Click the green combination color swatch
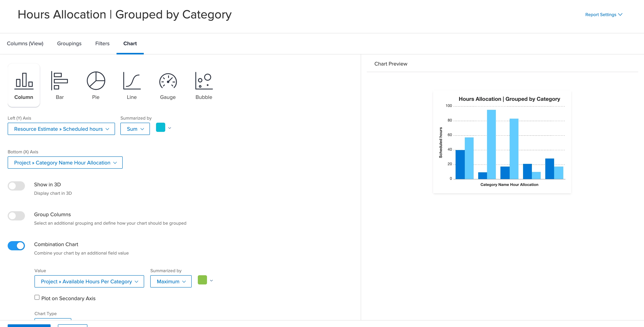Screen dimensions: 644x327 click(x=202, y=280)
